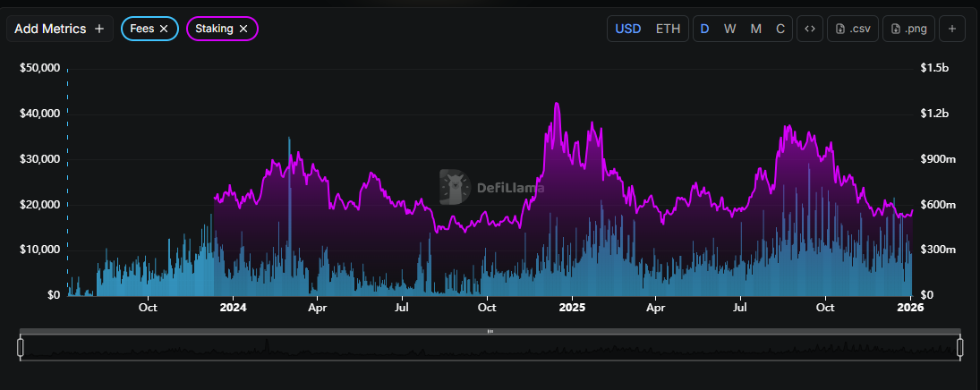Image resolution: width=980 pixels, height=390 pixels.
Task: Remove the Staking metric with its X
Action: [x=243, y=29]
